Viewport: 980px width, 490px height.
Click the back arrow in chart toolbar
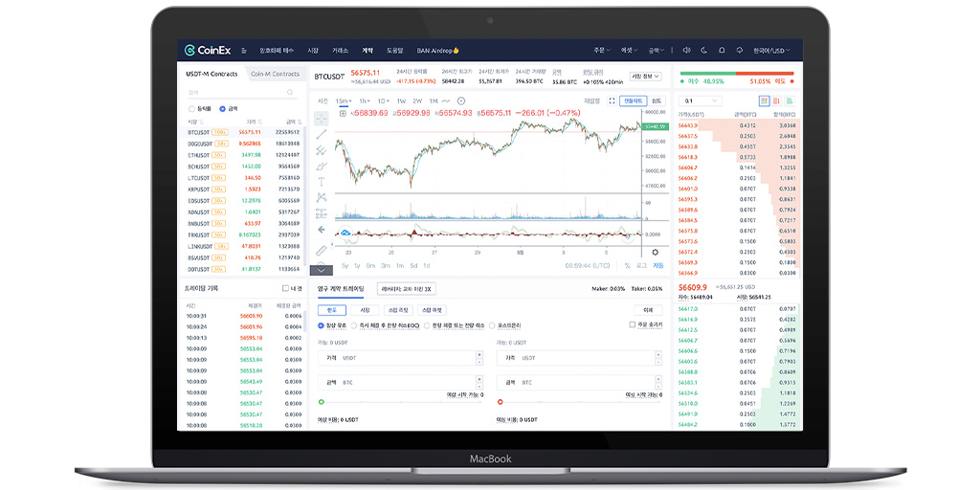[322, 230]
